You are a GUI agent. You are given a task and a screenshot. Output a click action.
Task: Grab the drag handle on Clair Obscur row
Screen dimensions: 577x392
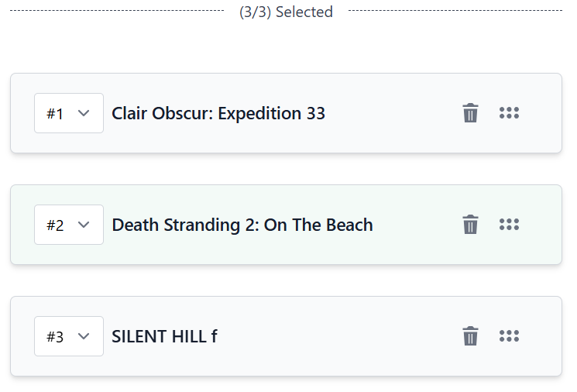(509, 113)
